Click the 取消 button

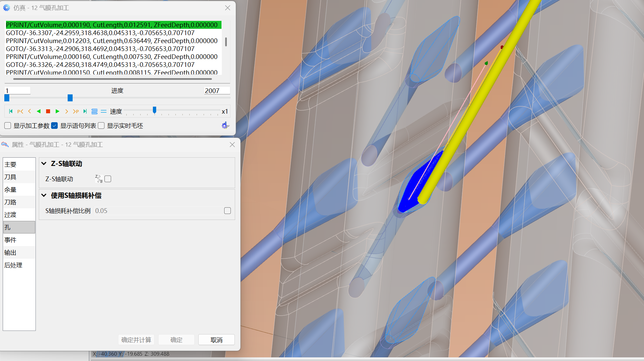point(216,340)
